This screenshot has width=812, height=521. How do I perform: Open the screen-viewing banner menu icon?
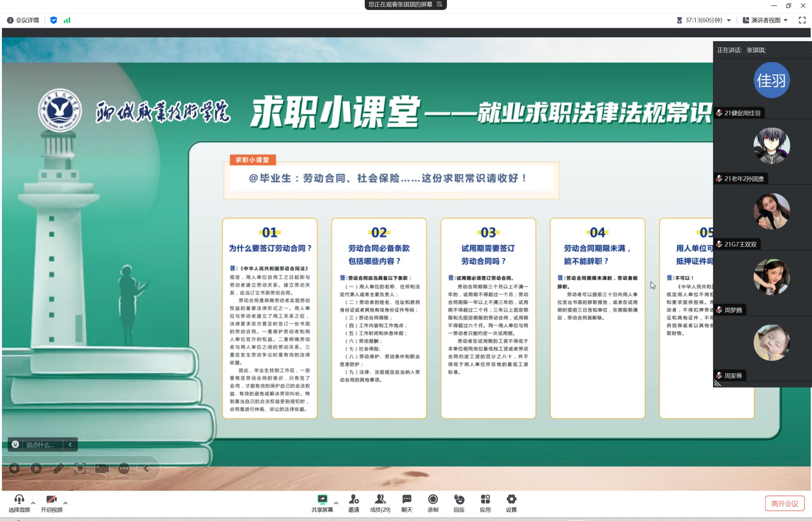point(439,4)
